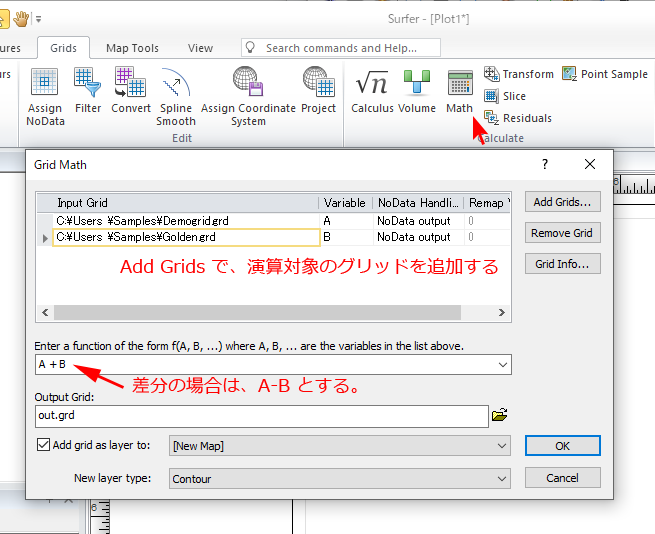Viewport: 655px width, 534px height.
Task: Click the Output Grid text field
Action: [260, 415]
